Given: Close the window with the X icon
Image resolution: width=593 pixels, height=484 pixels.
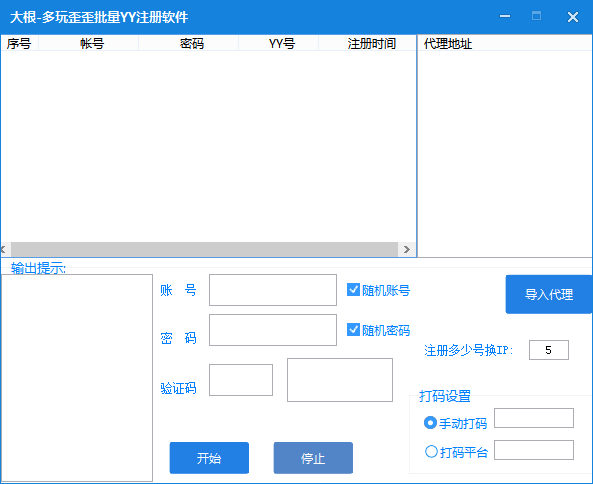Looking at the screenshot, I should pyautogui.click(x=573, y=17).
